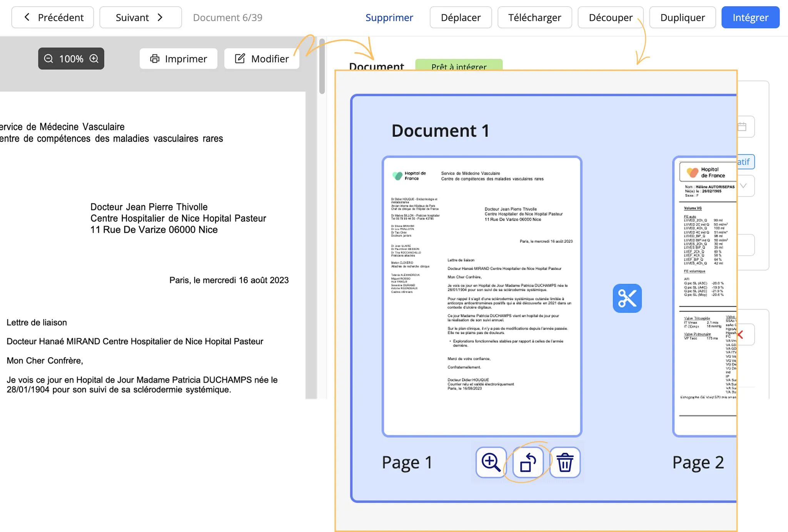Click the 'Lettre de liaison' line in document
788x532 pixels.
pyautogui.click(x=37, y=322)
